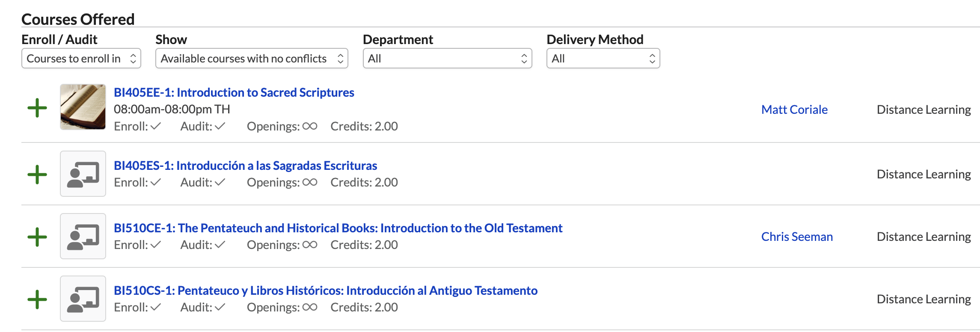
Task: Click placeholder icon for BI405ES-1 course
Action: pyautogui.click(x=83, y=174)
